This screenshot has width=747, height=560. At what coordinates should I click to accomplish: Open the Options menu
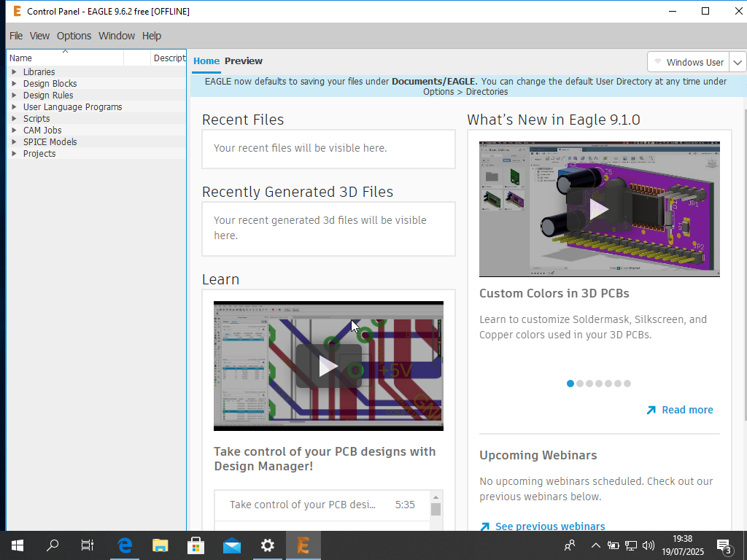tap(74, 36)
